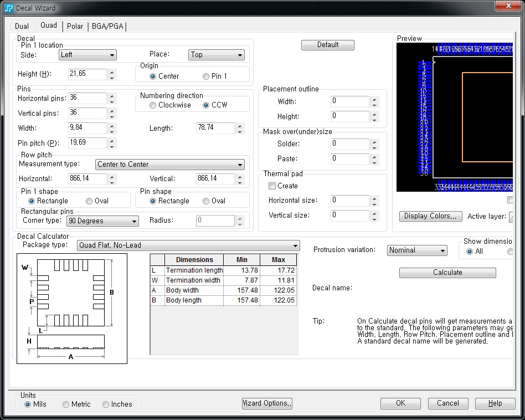Increase Height value with up spinner arrow
The image size is (525, 420).
112,71
